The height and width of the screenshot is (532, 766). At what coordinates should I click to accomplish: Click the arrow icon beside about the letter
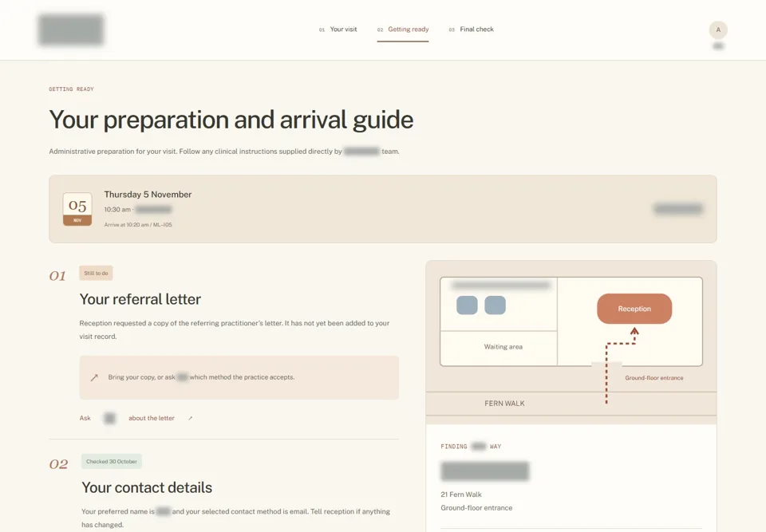pos(191,418)
